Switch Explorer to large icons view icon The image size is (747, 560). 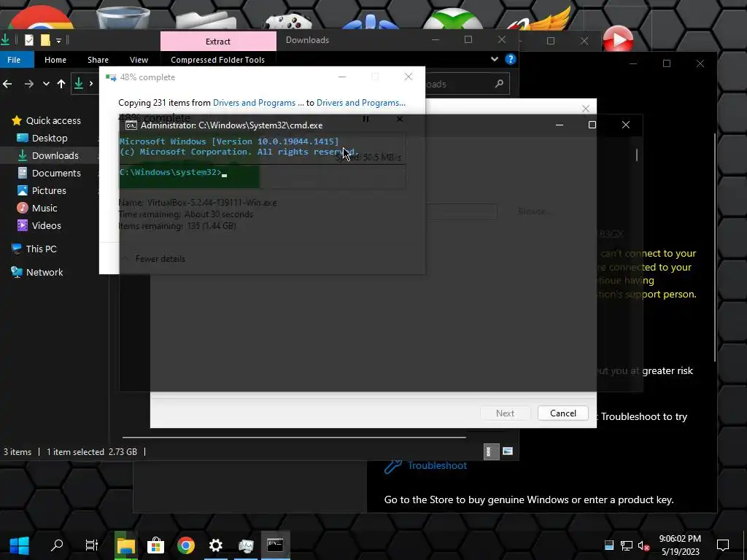[508, 451]
